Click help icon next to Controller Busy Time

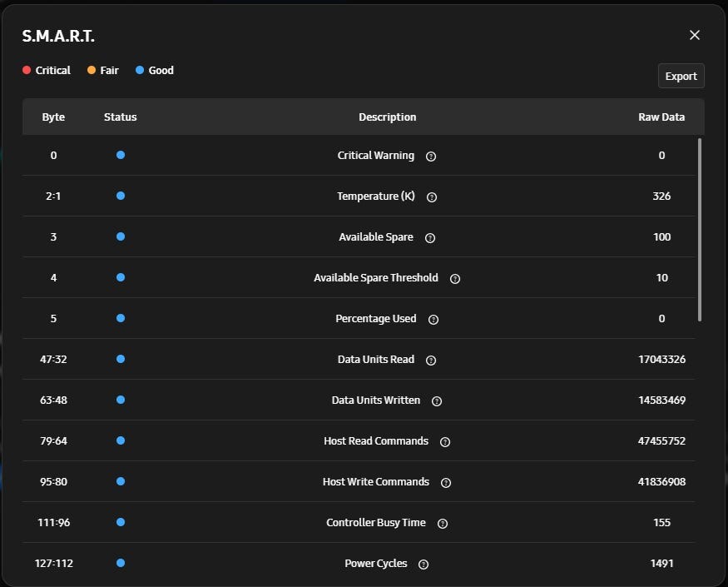pyautogui.click(x=443, y=524)
